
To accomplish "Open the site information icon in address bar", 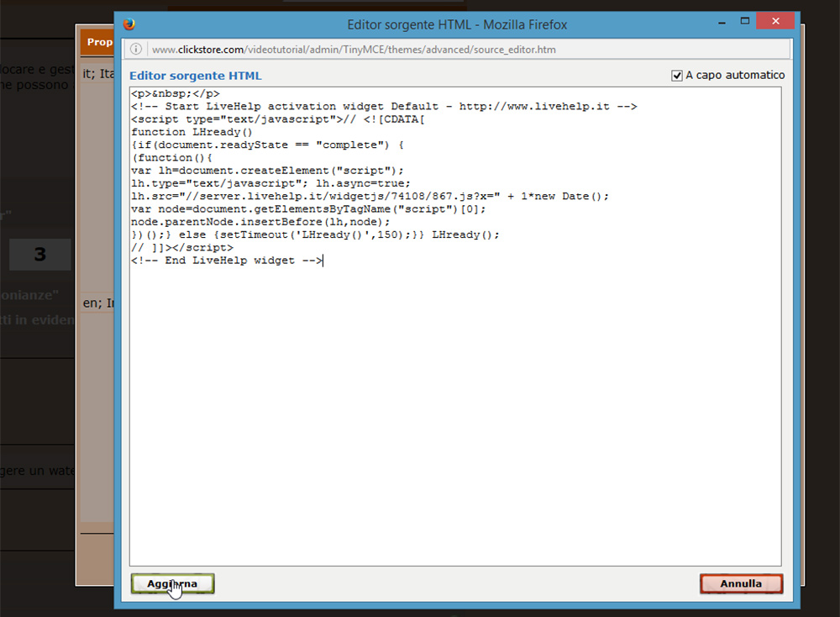I will [x=136, y=50].
